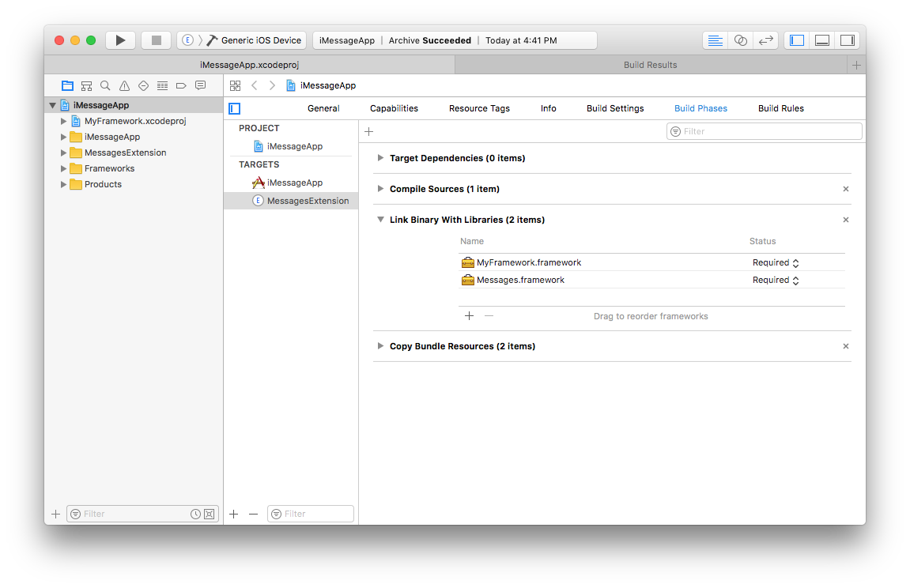Viewport: 910px width, 588px height.
Task: Show the Issue navigator warning icon
Action: pyautogui.click(x=124, y=85)
